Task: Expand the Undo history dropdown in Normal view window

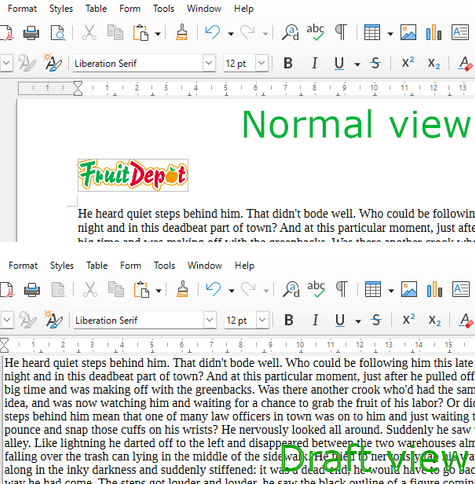Action: pyautogui.click(x=231, y=33)
